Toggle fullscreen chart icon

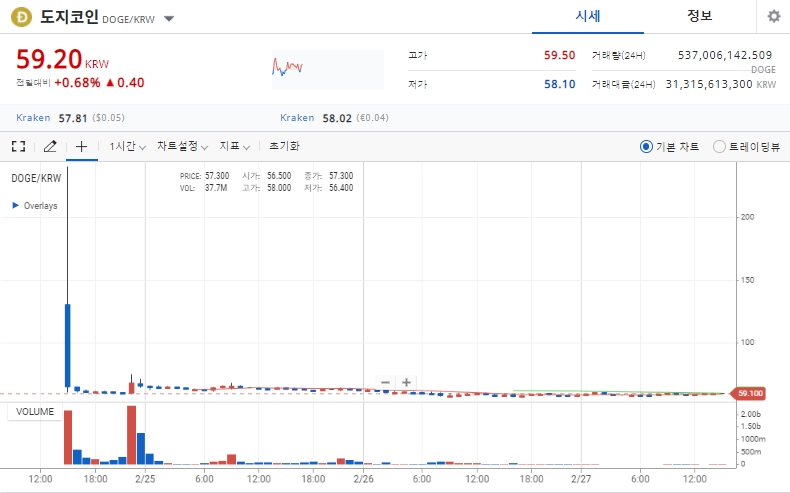[19, 147]
